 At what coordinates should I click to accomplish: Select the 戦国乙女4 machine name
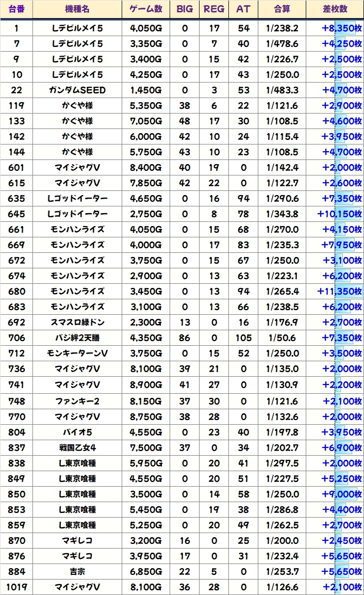click(x=77, y=448)
